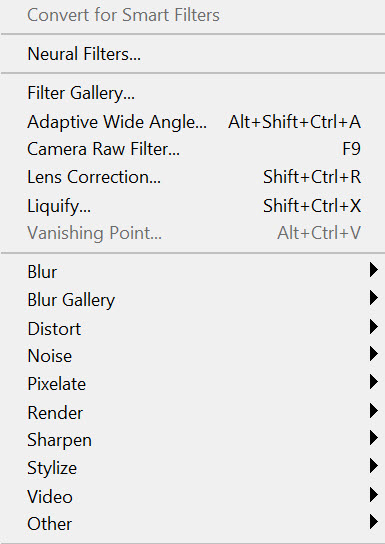Image resolution: width=385 pixels, height=544 pixels.
Task: Launch Camera Raw Filter
Action: [192, 149]
